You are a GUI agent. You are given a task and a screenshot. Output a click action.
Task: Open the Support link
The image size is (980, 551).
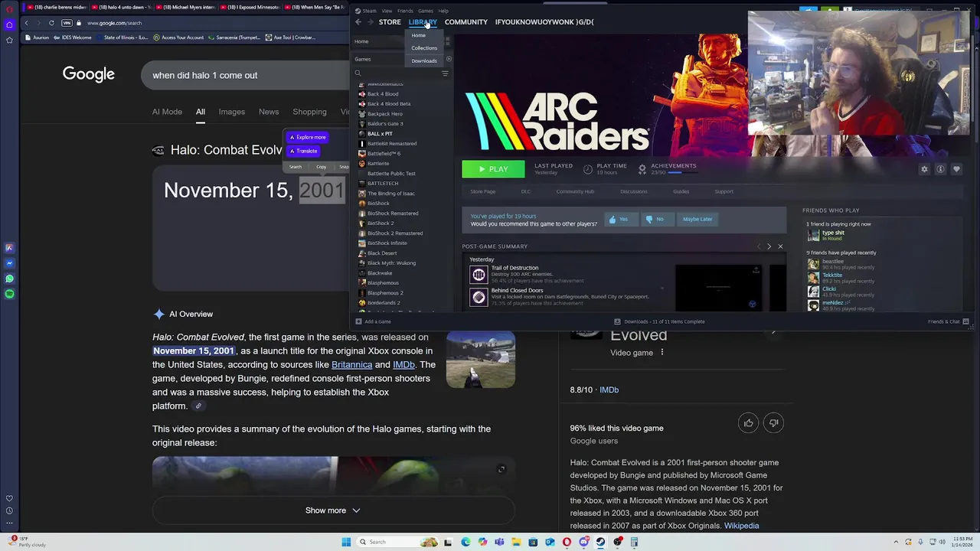[x=724, y=191]
